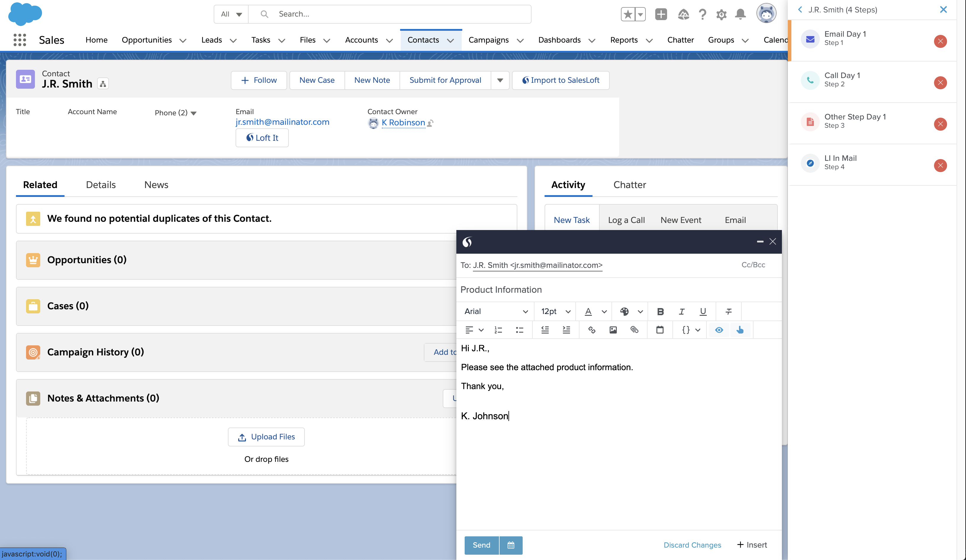
Task: Toggle bold formatting in email editor
Action: 660,311
